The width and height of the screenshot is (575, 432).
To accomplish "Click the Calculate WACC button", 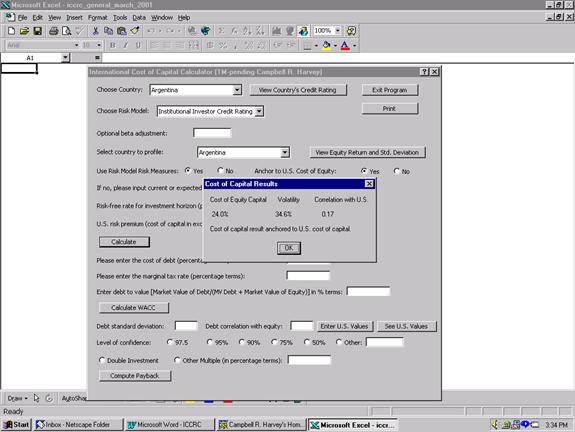I will tap(133, 308).
